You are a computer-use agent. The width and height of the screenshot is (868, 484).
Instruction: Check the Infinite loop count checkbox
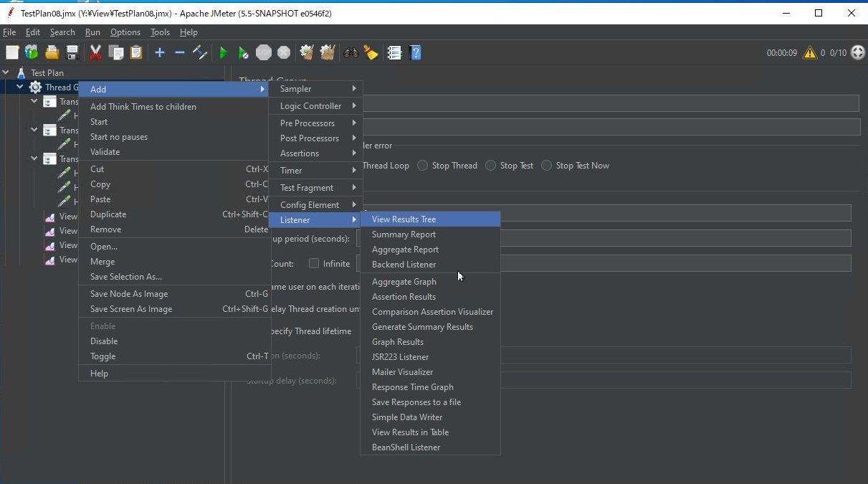[x=314, y=264]
